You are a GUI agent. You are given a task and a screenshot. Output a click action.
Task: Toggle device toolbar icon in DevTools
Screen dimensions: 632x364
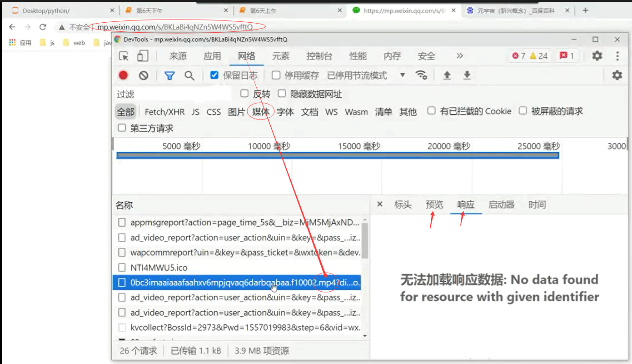point(143,56)
